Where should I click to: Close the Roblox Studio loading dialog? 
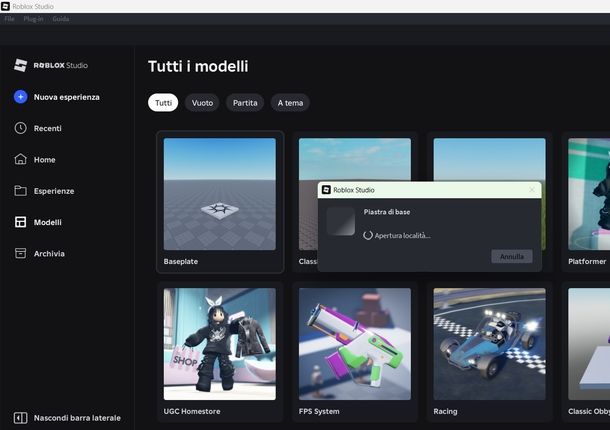point(531,190)
